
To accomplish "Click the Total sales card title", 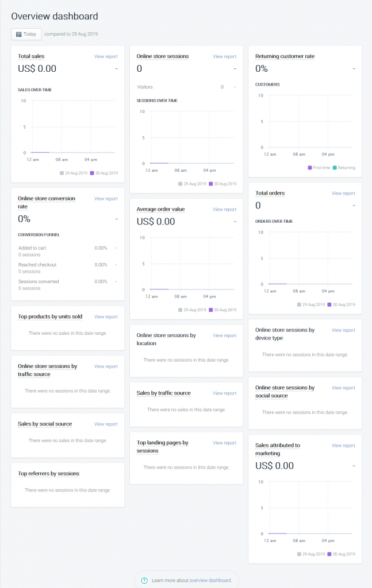I will pyautogui.click(x=31, y=56).
